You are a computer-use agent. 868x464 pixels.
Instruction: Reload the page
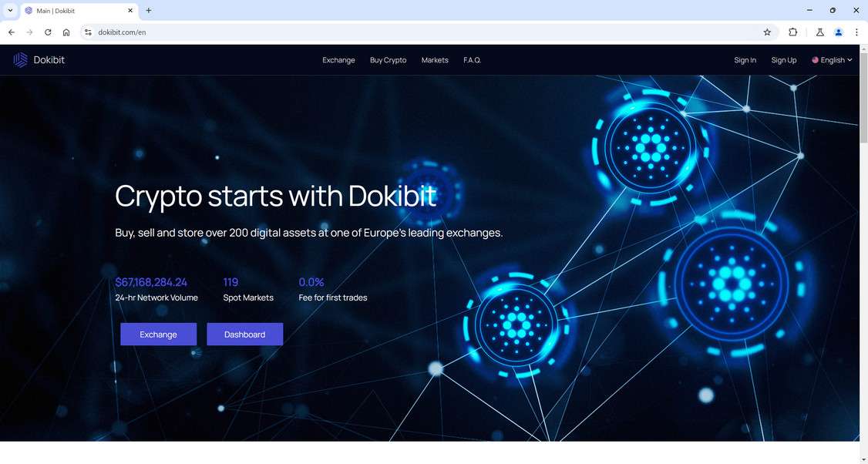click(x=48, y=32)
